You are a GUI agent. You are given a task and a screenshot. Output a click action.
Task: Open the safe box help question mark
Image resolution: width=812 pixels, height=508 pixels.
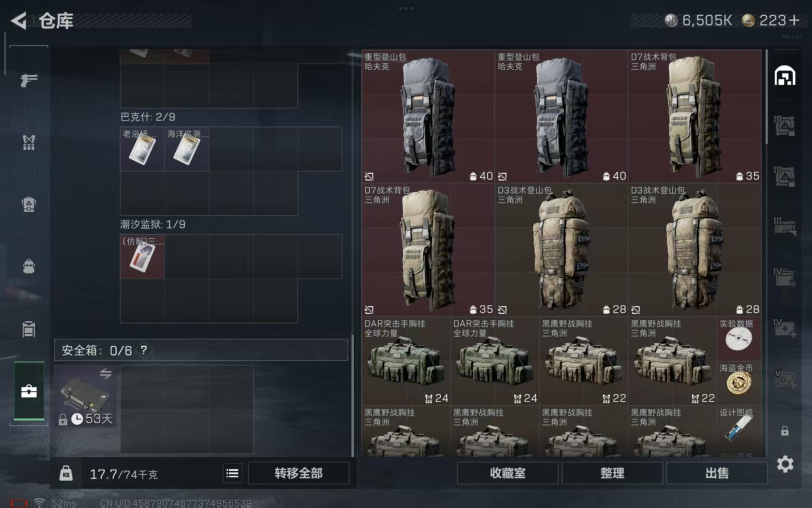tap(144, 350)
